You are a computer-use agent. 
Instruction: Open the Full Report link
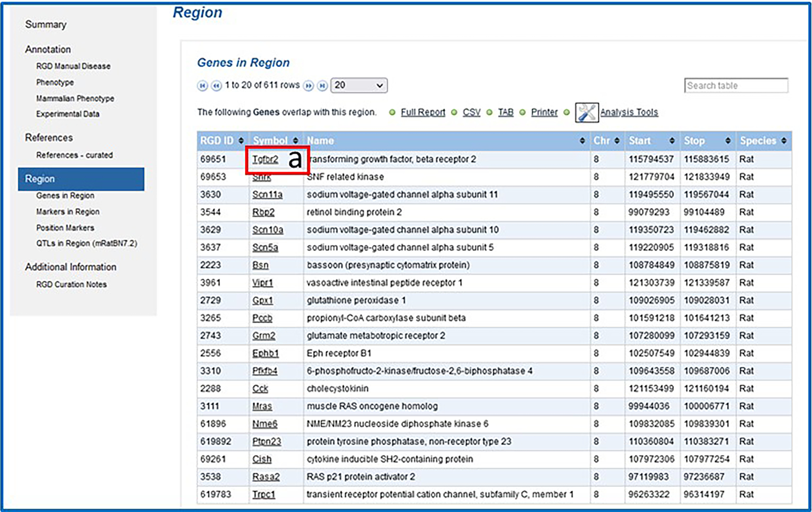pos(423,112)
